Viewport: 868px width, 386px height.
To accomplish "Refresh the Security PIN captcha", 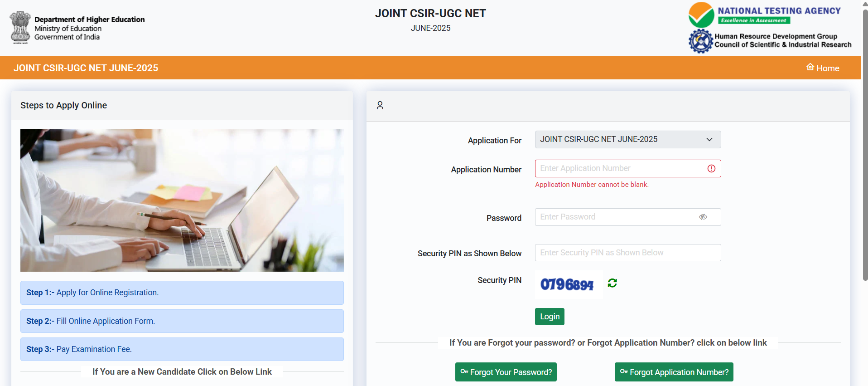I will tap(612, 283).
